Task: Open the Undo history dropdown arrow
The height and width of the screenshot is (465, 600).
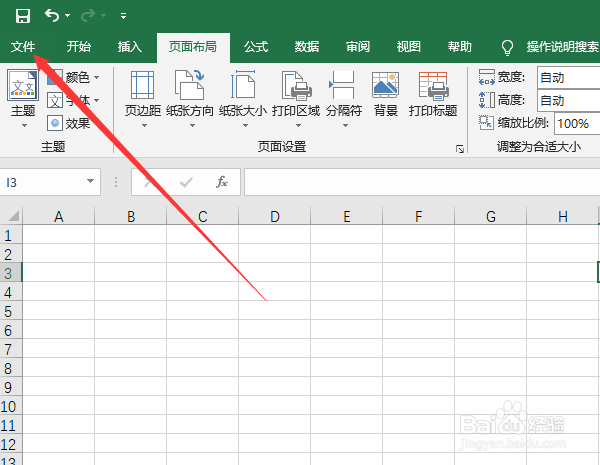Action: [68, 16]
